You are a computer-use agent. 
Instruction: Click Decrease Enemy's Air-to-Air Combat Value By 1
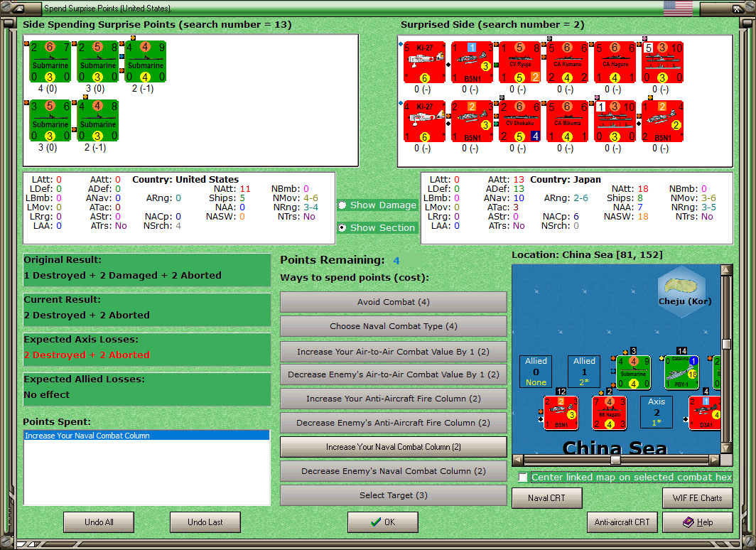point(394,374)
